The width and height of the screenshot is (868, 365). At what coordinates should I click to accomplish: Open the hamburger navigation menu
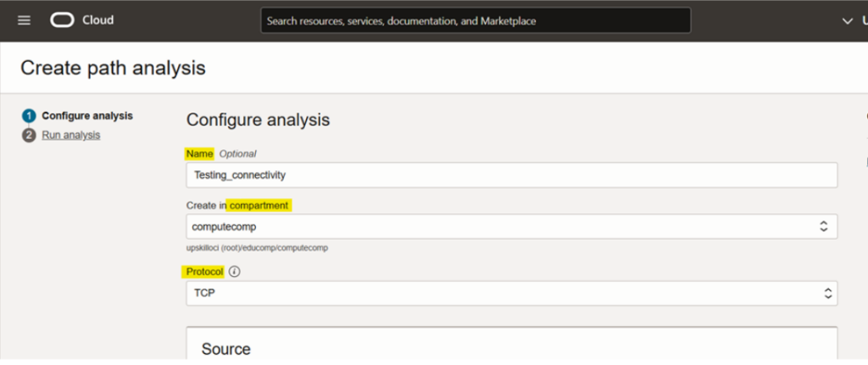click(24, 20)
